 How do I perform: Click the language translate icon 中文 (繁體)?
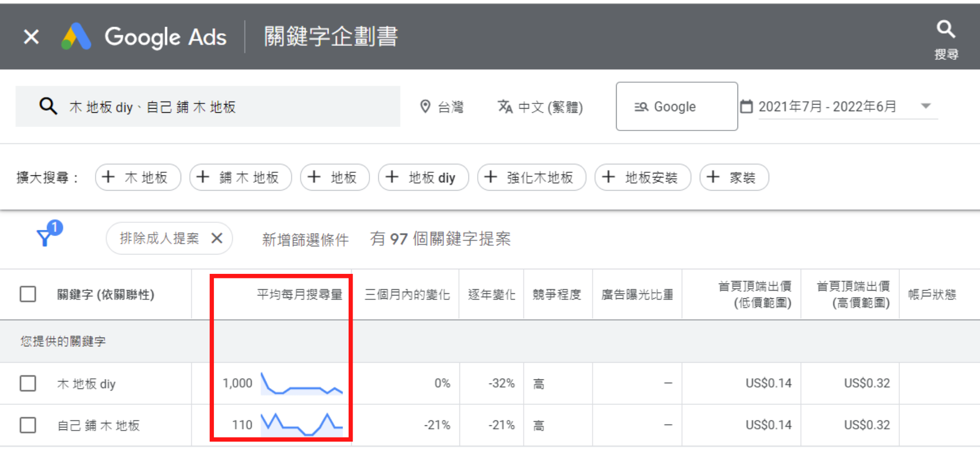[505, 107]
